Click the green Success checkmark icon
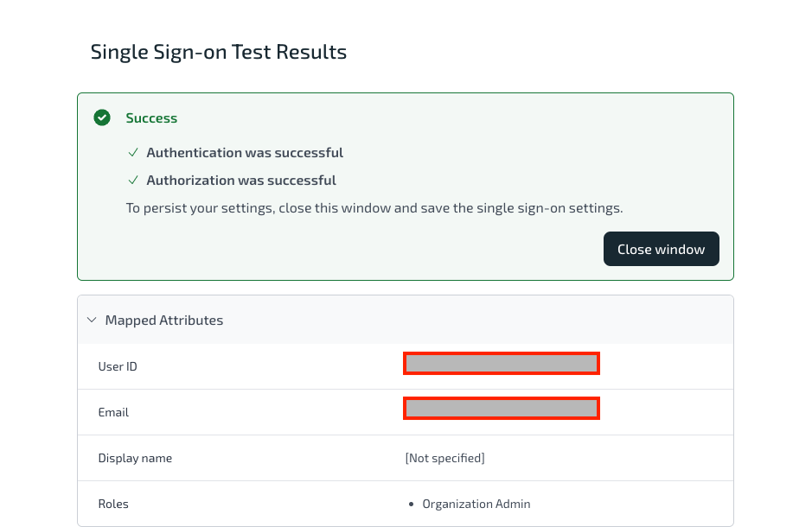This screenshot has width=812, height=527. (102, 117)
